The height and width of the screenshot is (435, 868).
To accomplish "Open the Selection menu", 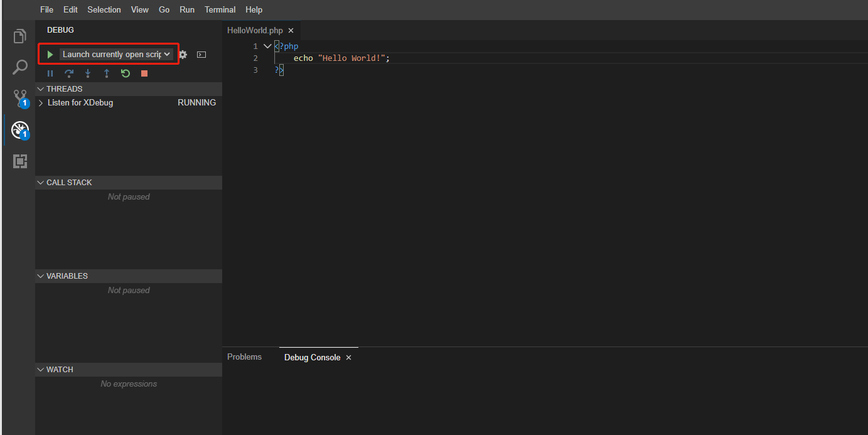I will pyautogui.click(x=104, y=9).
